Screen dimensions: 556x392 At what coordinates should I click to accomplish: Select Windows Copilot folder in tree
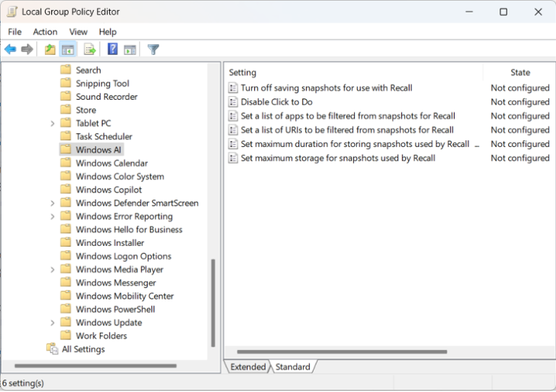pyautogui.click(x=109, y=189)
